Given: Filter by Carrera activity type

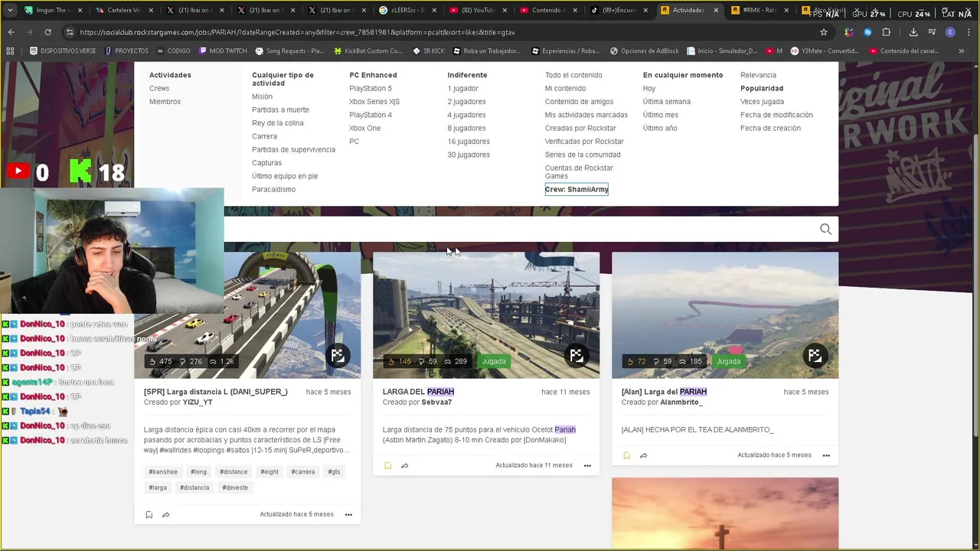Looking at the screenshot, I should pos(264,136).
